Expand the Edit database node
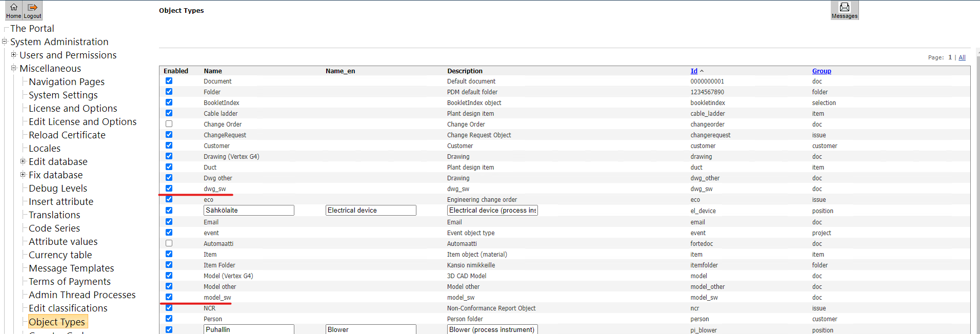The image size is (980, 334). (x=23, y=161)
